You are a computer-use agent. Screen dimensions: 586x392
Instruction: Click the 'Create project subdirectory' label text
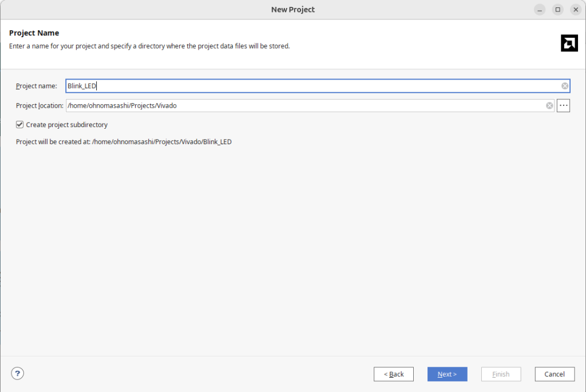click(x=66, y=125)
